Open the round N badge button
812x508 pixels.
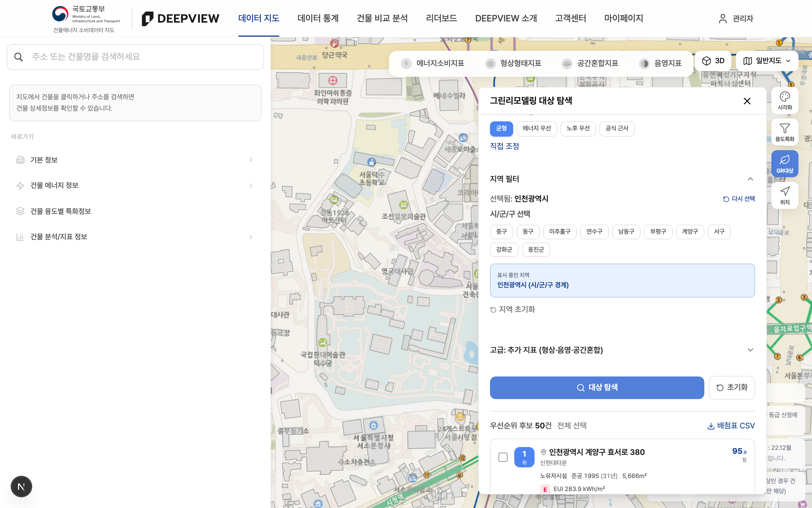click(x=21, y=486)
